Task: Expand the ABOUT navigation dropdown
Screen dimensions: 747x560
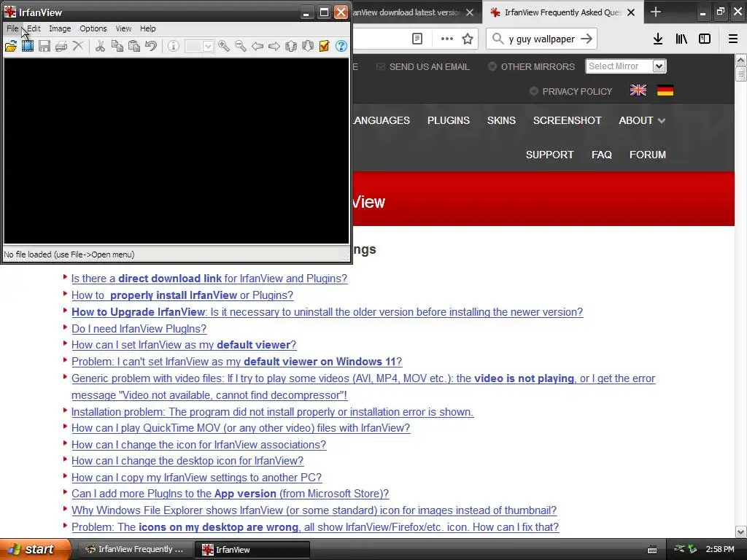Action: tap(642, 120)
